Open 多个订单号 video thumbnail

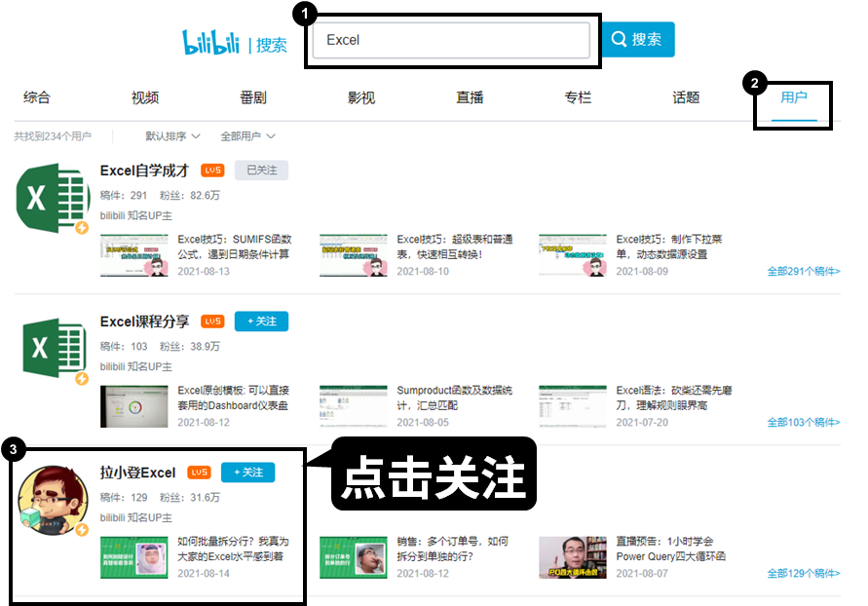(354, 557)
